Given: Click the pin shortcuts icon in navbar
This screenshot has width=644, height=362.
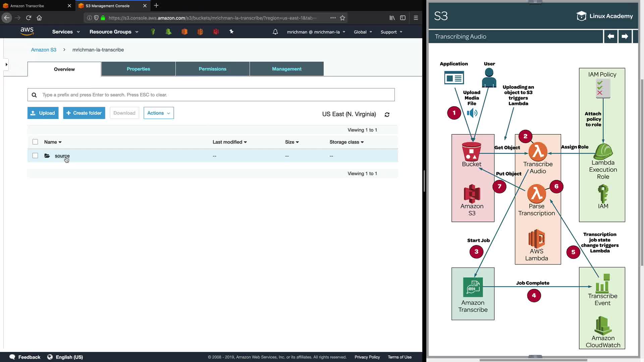Looking at the screenshot, I should 231,32.
